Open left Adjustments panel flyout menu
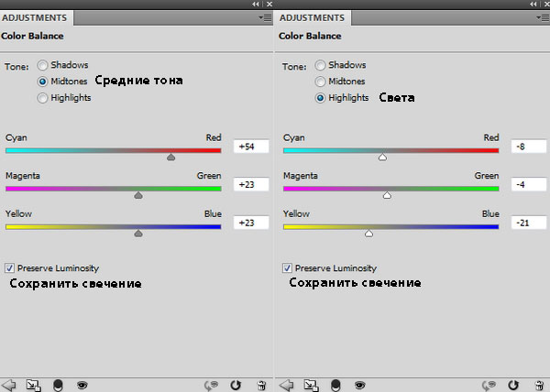 coord(266,17)
